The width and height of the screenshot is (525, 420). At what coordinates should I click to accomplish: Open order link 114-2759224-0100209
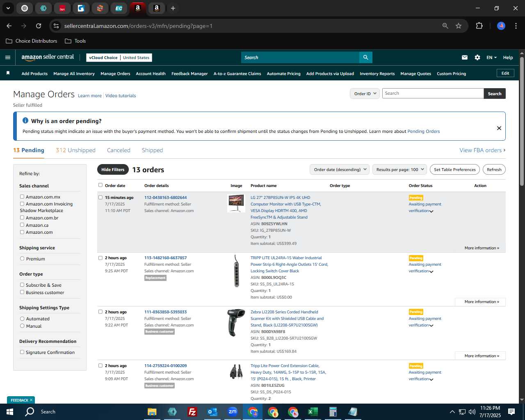coord(165,365)
